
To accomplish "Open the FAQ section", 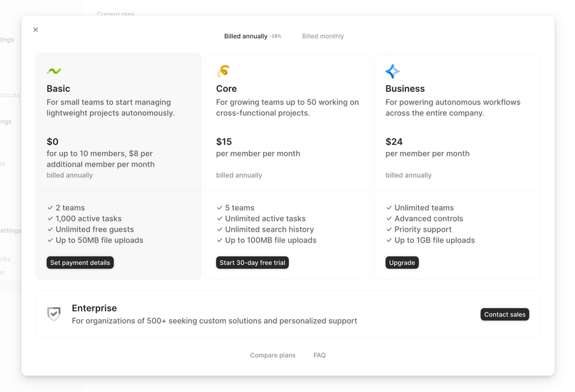I will click(319, 355).
